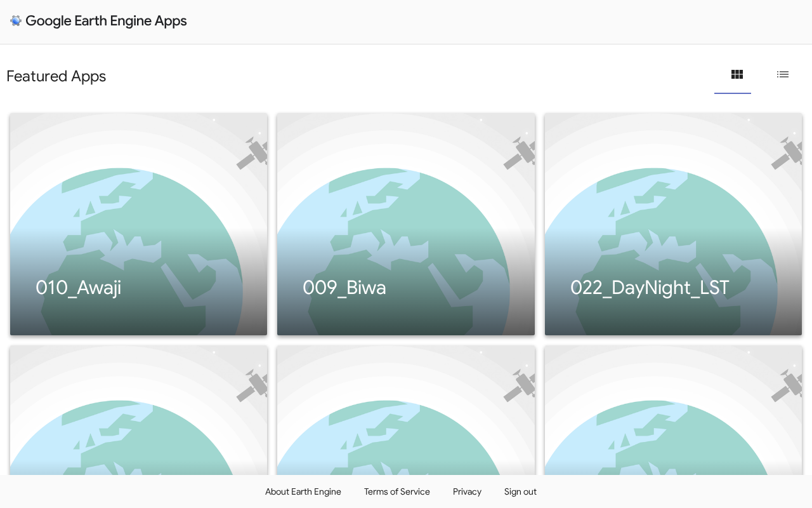812x508 pixels.
Task: Click the Google Earth Engine logo icon
Action: coord(16,21)
